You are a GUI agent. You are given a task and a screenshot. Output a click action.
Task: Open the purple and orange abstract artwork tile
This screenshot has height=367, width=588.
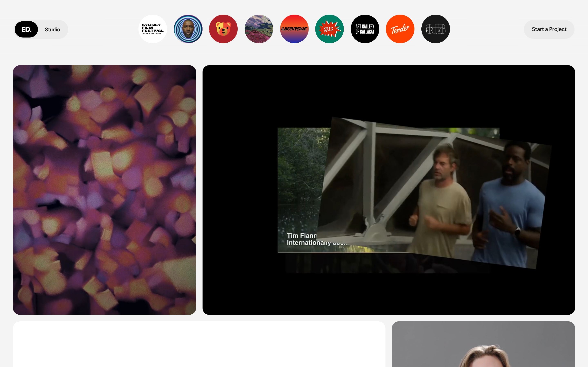pos(105,190)
